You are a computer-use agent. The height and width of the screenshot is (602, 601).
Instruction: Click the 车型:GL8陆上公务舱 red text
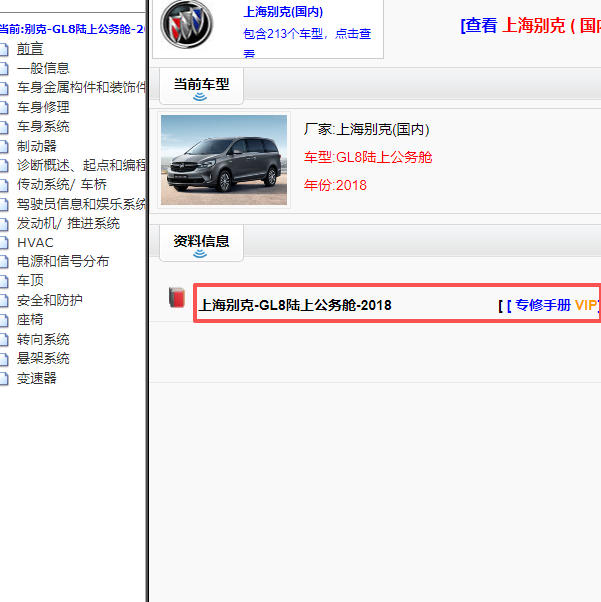coord(368,157)
